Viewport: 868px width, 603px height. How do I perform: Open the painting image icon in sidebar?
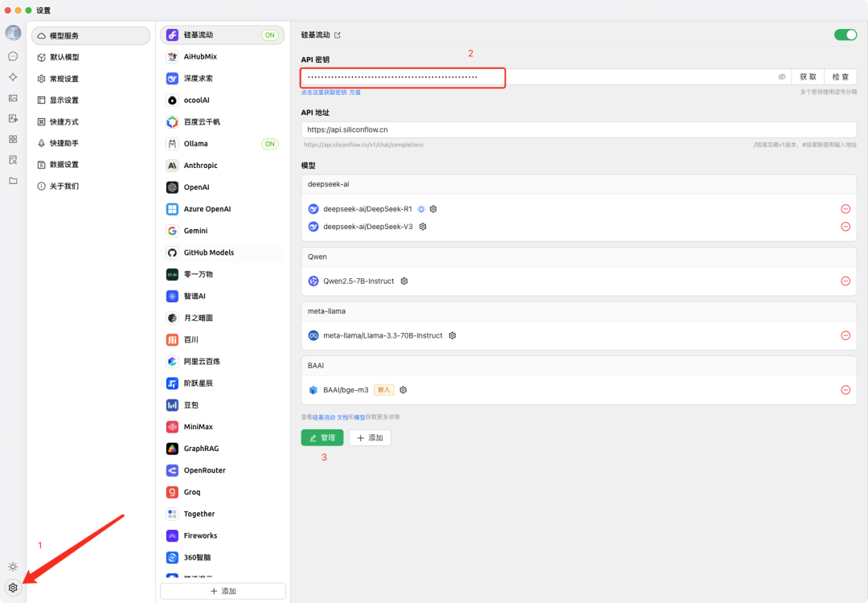[x=13, y=98]
